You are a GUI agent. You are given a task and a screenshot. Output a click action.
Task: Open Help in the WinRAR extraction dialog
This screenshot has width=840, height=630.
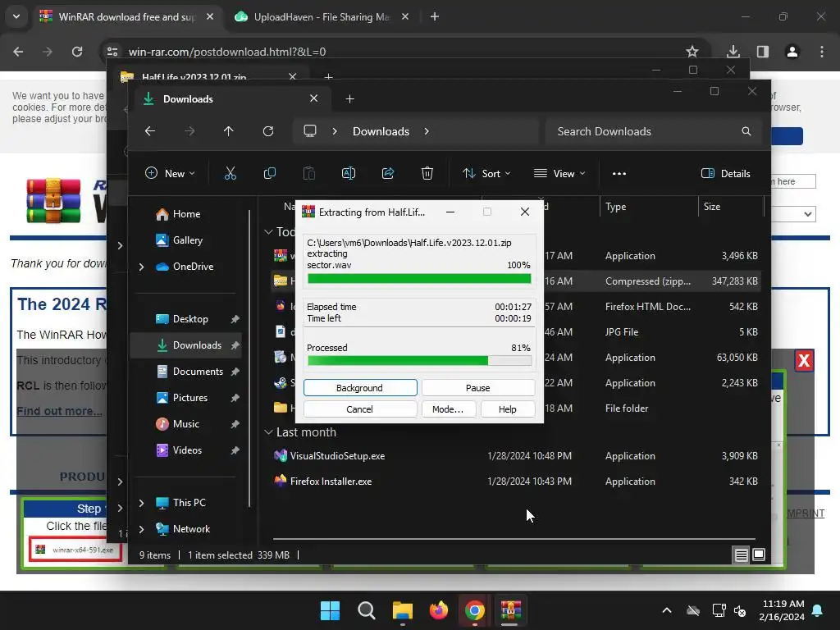507,409
